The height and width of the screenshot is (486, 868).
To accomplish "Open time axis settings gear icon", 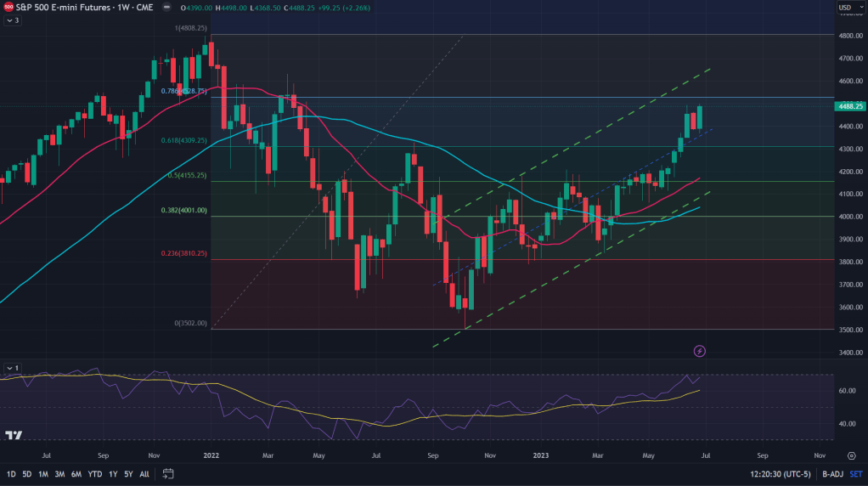I will pos(851,455).
